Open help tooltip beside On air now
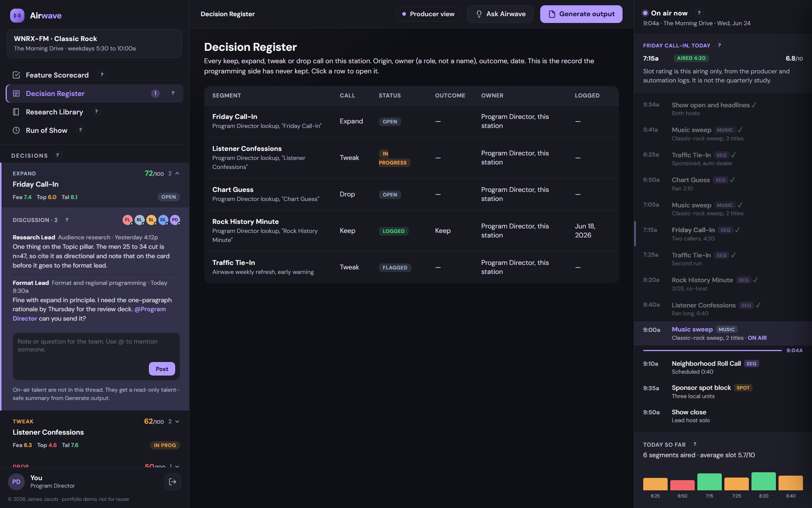Viewport: 812px width, 508px height. click(x=699, y=13)
